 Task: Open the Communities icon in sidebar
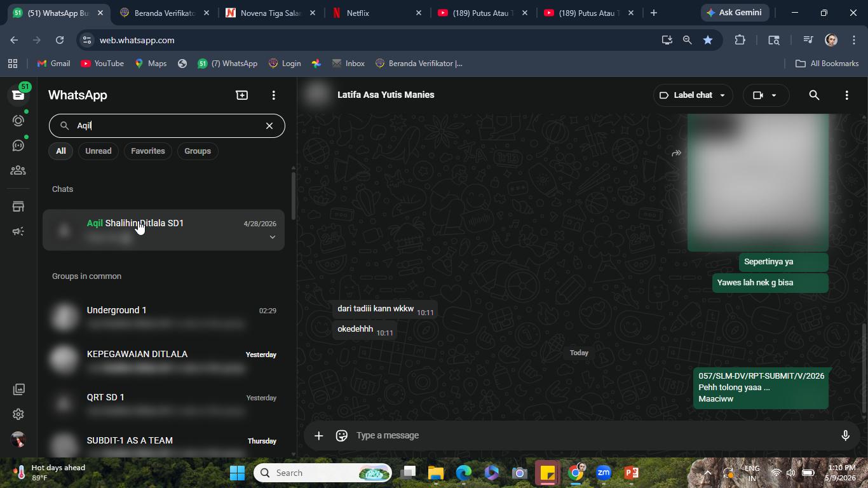click(18, 170)
